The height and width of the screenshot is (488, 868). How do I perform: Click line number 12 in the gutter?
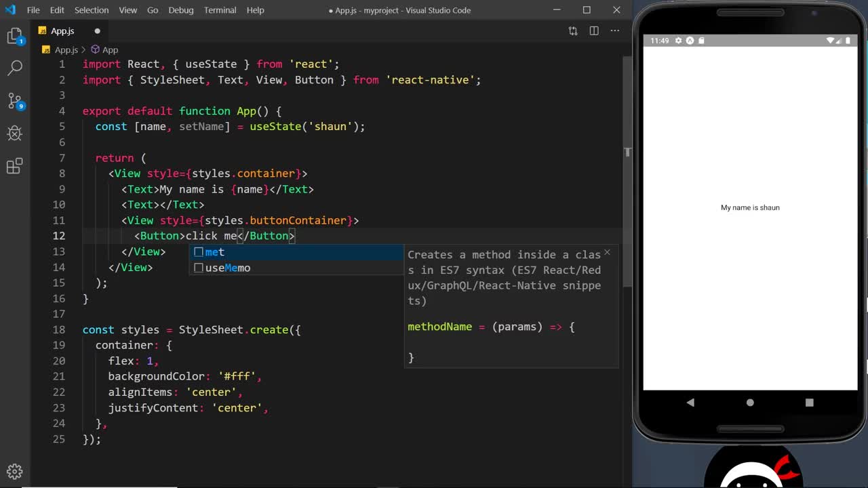point(58,236)
